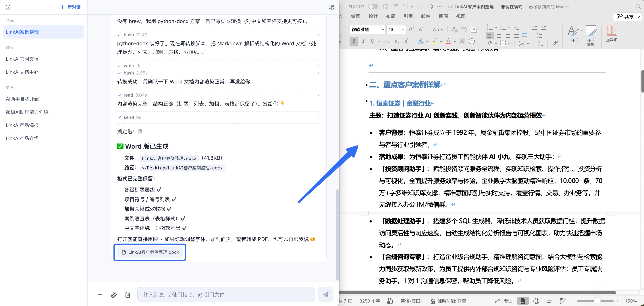Go to Word home icon
This screenshot has width=644, height=306.
coord(385,7)
